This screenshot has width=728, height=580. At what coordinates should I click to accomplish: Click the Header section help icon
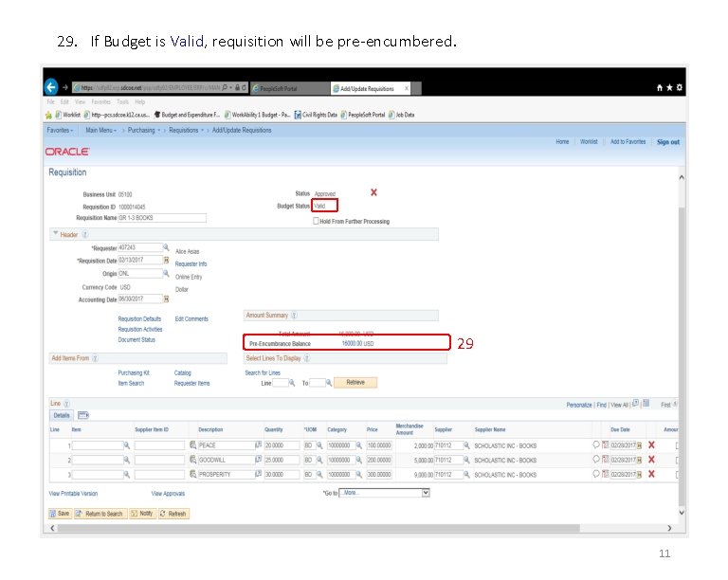(x=85, y=235)
